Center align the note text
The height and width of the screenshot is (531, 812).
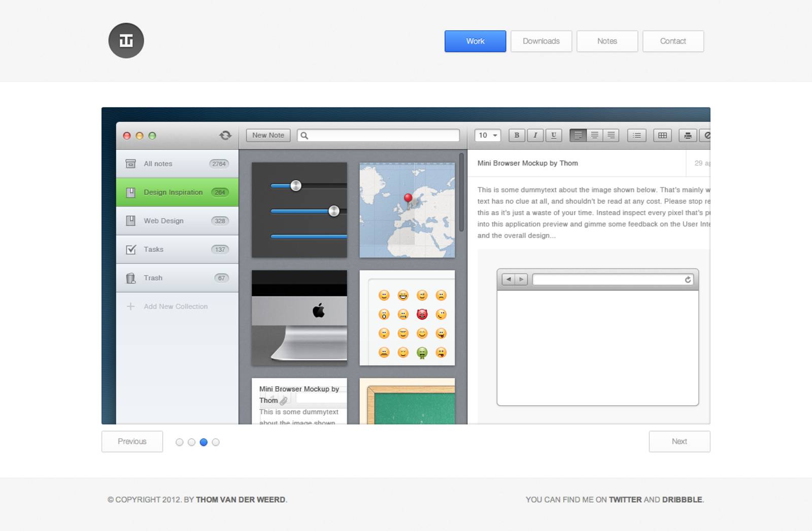pos(594,135)
